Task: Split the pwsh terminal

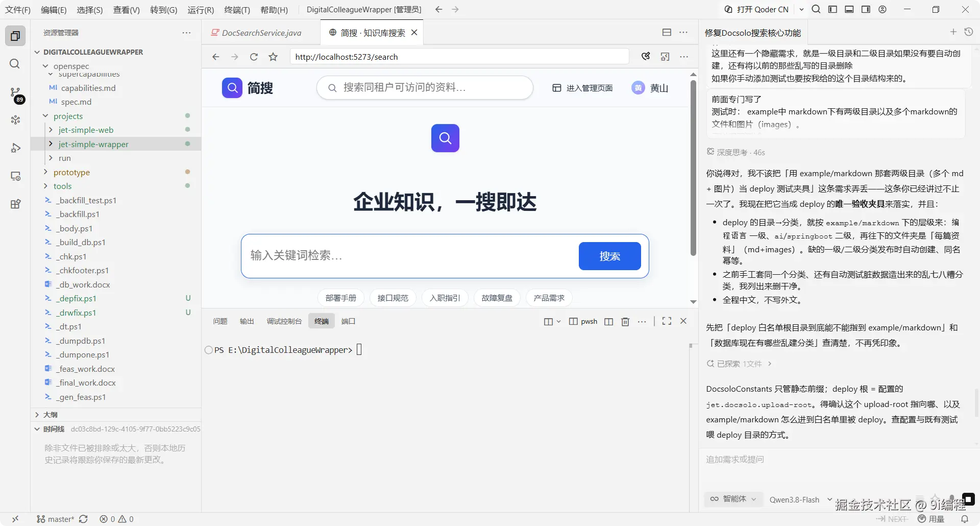Action: click(x=608, y=321)
